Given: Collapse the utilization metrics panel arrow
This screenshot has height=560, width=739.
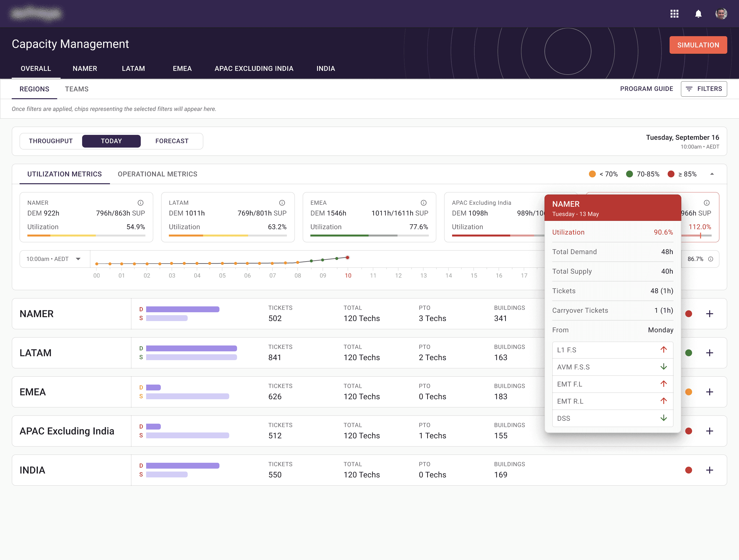Looking at the screenshot, I should 712,174.
